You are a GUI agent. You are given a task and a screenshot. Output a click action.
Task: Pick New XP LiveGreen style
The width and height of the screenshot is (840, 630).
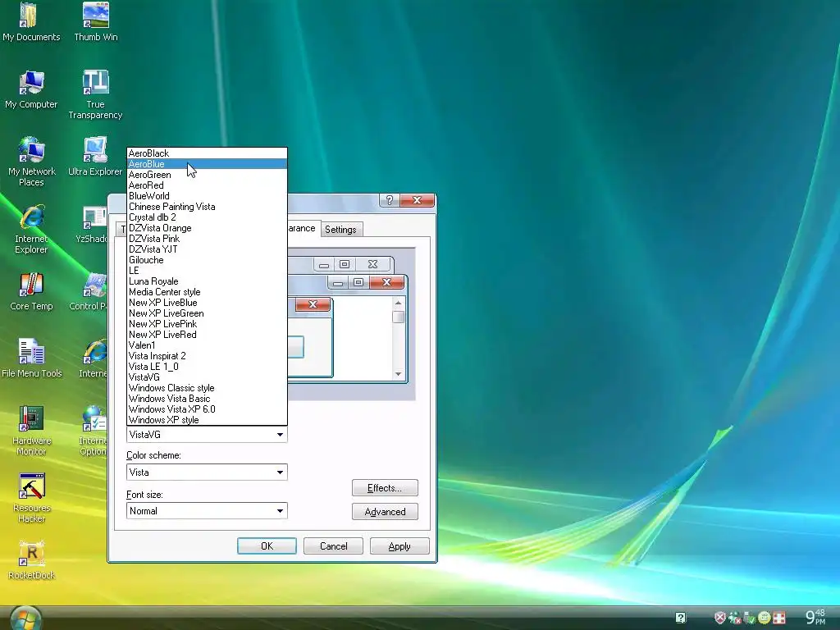click(x=207, y=313)
